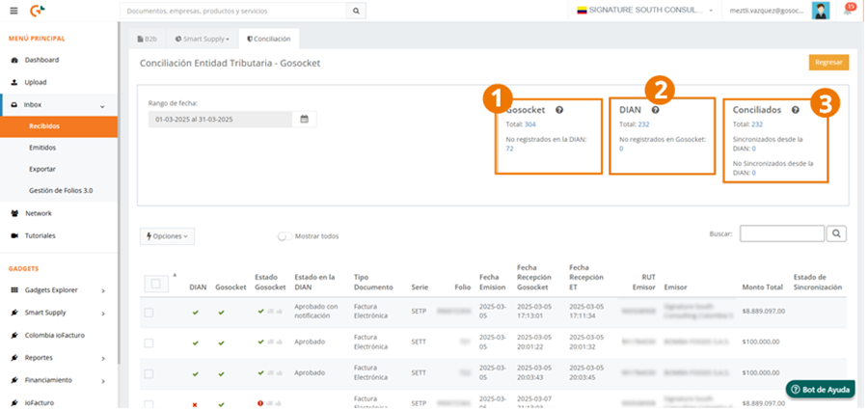
Task: Check the row received 2025-03-05 20:01:22
Action: [149, 343]
